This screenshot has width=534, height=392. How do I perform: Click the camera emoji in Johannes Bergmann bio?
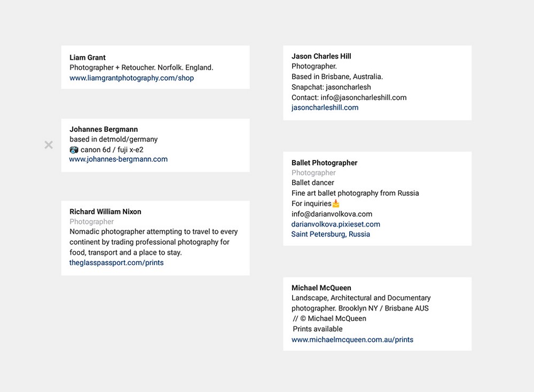coord(74,150)
